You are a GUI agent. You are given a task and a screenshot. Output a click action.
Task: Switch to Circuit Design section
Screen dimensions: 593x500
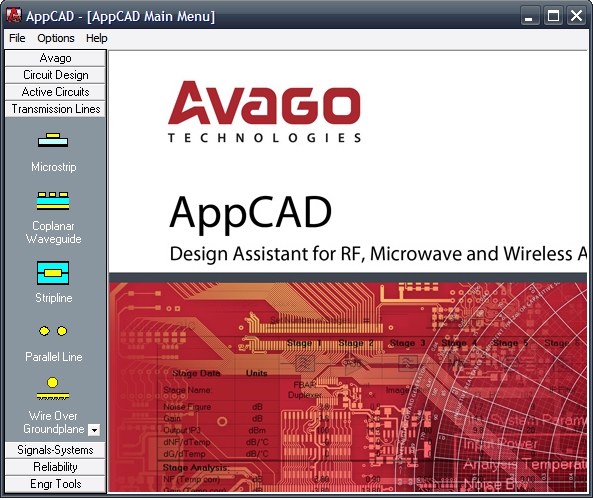pyautogui.click(x=55, y=75)
